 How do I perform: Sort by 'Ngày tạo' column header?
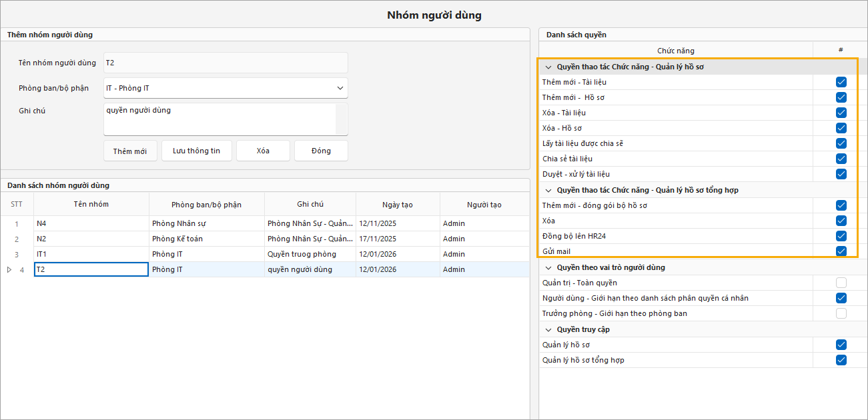[x=398, y=204]
